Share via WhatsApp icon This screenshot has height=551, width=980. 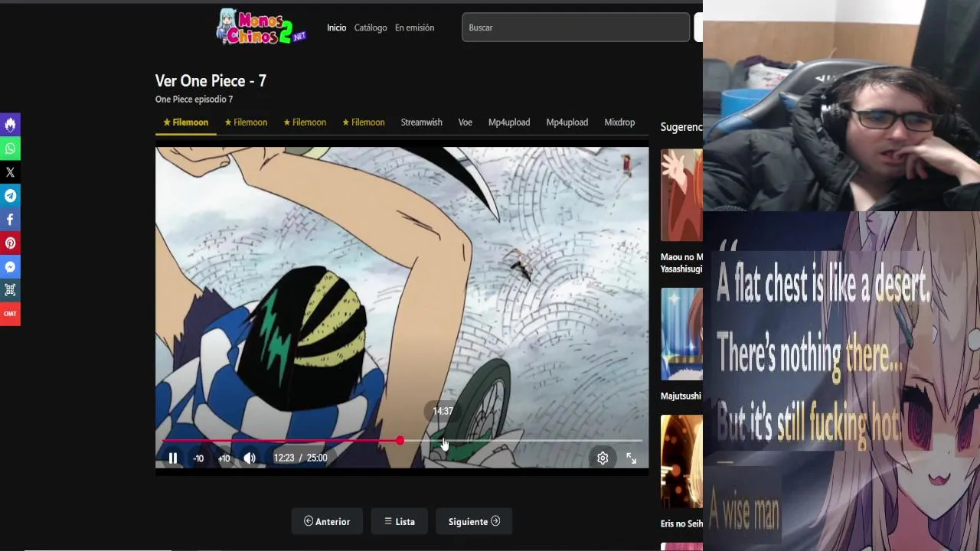[x=10, y=148]
